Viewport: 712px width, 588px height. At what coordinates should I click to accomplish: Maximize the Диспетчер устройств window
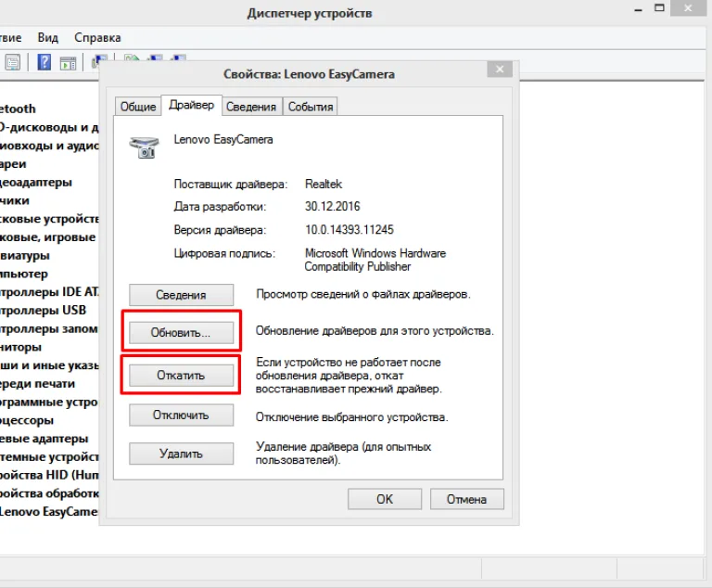pyautogui.click(x=659, y=8)
